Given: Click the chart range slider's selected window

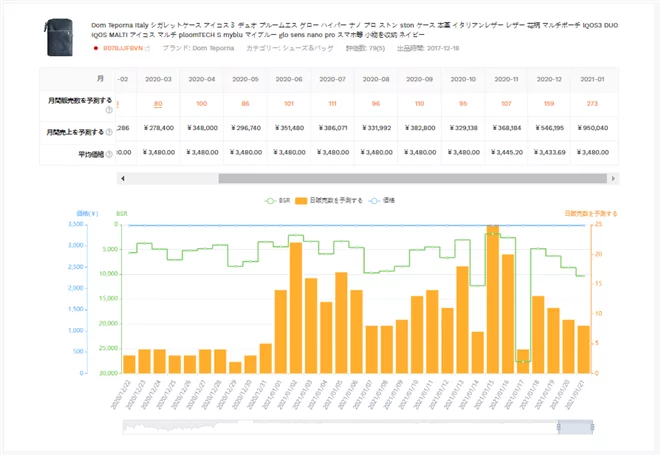Looking at the screenshot, I should 576,426.
